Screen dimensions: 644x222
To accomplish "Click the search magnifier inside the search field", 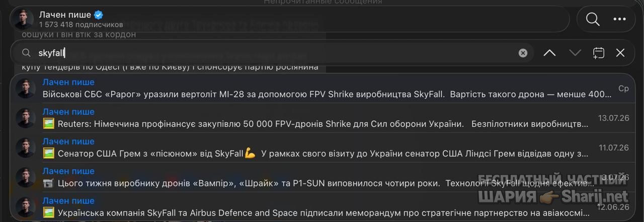I will (26, 53).
